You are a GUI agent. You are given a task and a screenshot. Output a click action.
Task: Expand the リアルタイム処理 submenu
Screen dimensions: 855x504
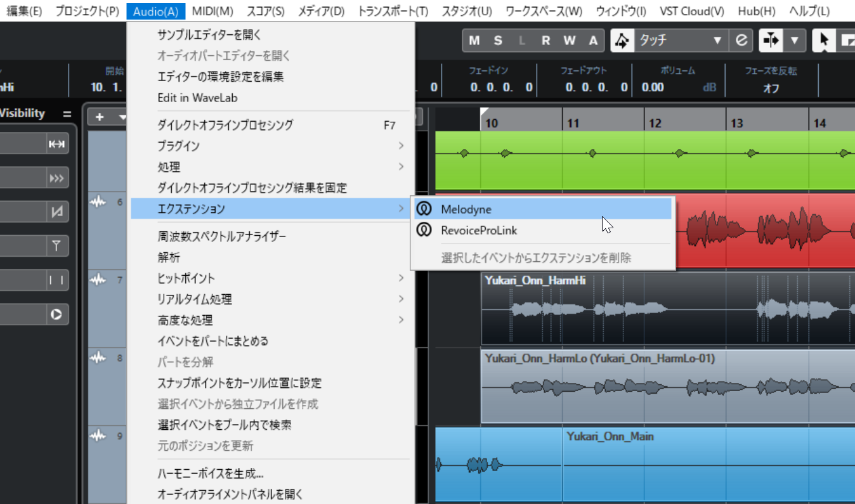[271, 299]
